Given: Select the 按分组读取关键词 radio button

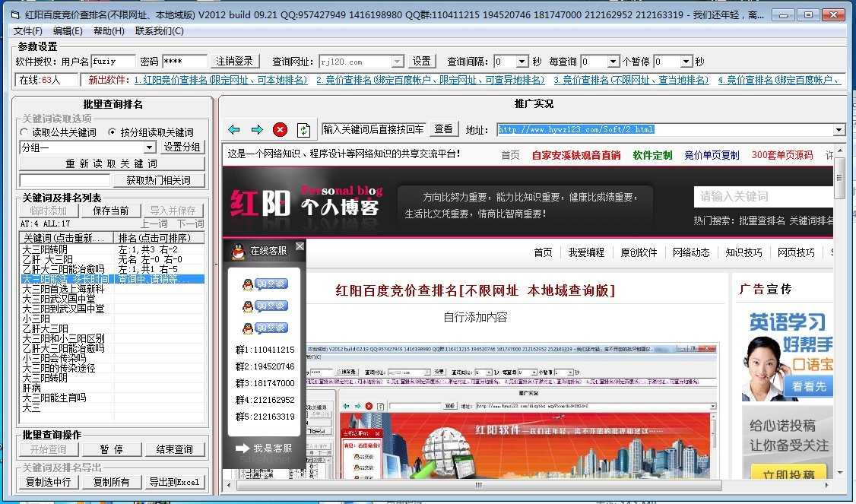Looking at the screenshot, I should click(113, 132).
